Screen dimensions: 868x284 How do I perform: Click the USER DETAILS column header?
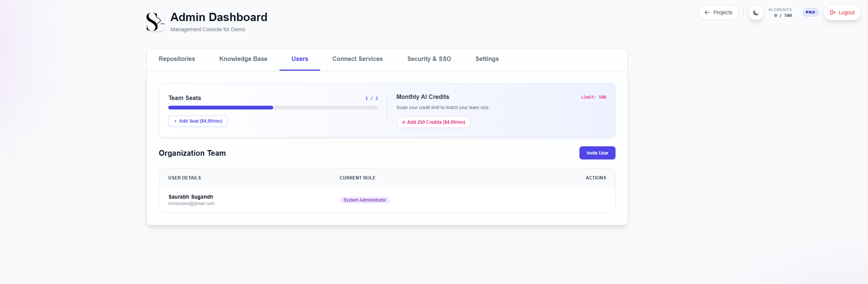(x=184, y=178)
